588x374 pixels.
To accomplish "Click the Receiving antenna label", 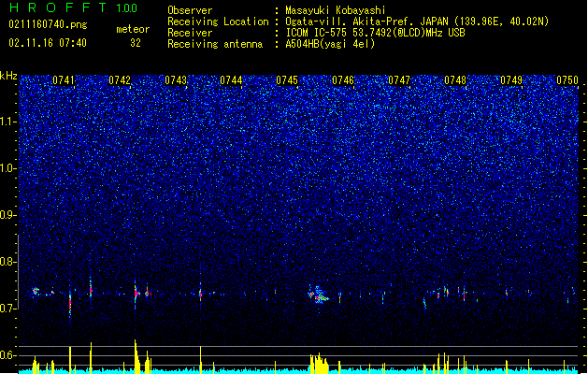I will point(215,44).
